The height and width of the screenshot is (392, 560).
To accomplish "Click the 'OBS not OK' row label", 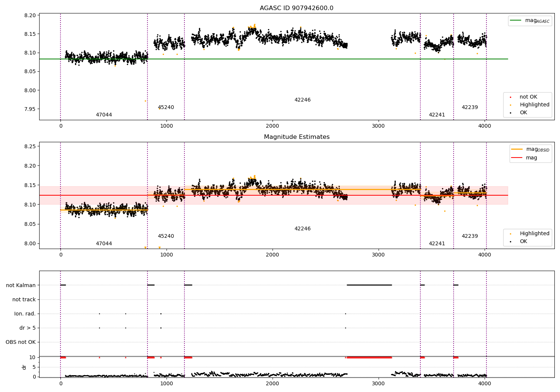I will [21, 342].
